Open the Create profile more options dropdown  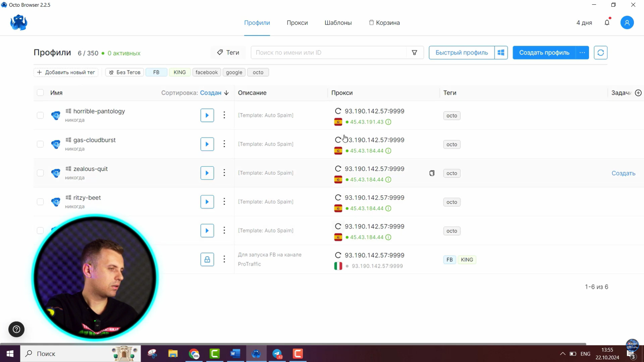click(x=582, y=53)
